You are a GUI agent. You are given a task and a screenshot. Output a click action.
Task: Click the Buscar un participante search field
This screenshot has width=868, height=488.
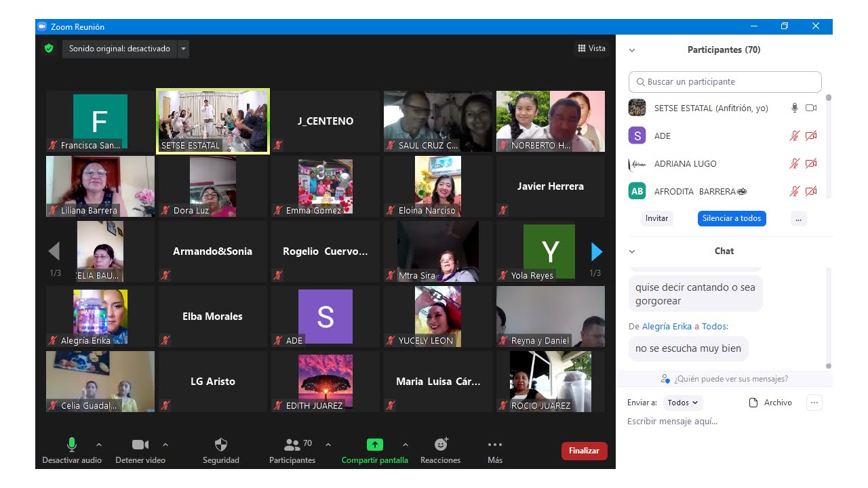tap(725, 82)
